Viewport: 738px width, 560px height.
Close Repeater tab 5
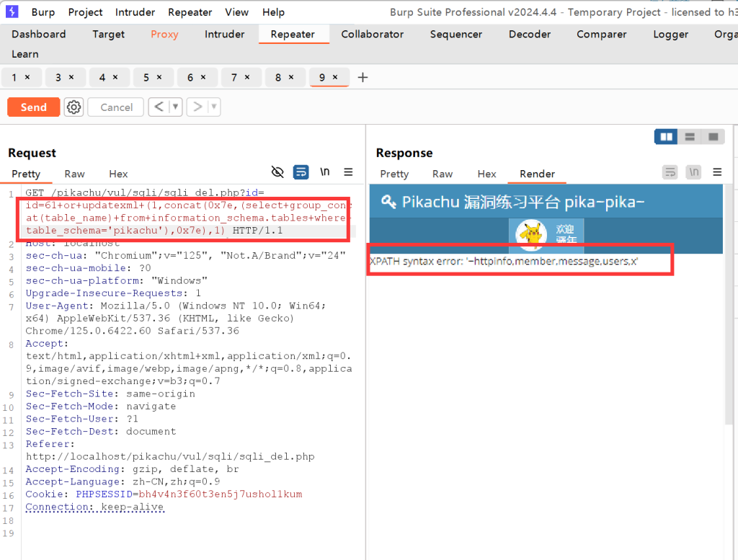159,77
